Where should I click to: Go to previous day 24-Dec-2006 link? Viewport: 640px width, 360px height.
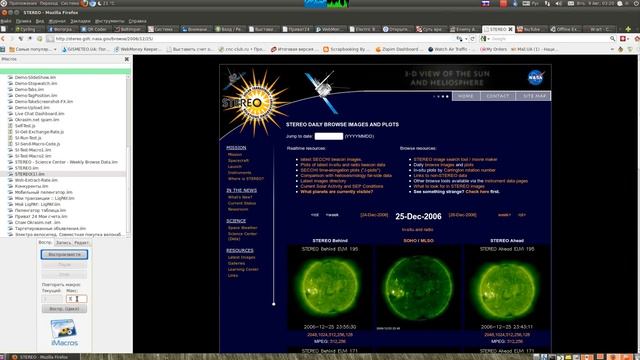point(374,215)
